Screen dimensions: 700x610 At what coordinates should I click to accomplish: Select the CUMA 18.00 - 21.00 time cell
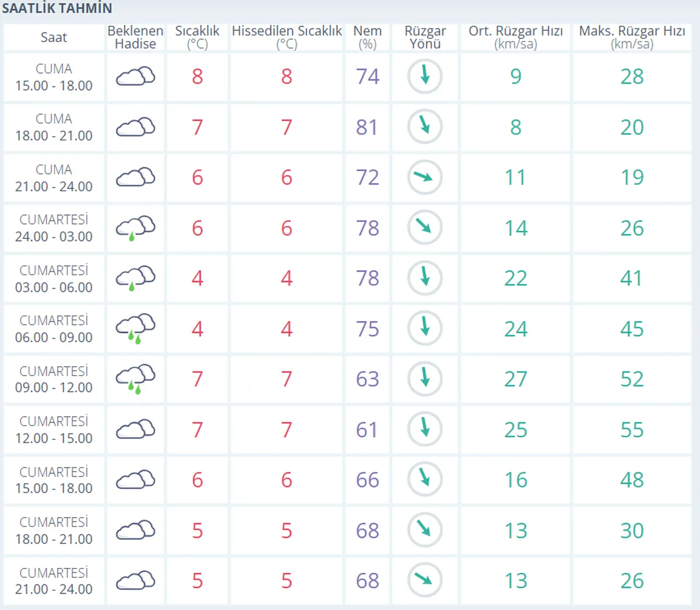point(54,127)
